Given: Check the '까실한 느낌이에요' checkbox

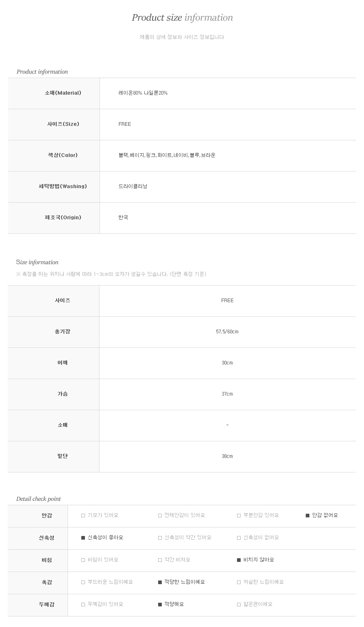Looking at the screenshot, I should (x=239, y=583).
